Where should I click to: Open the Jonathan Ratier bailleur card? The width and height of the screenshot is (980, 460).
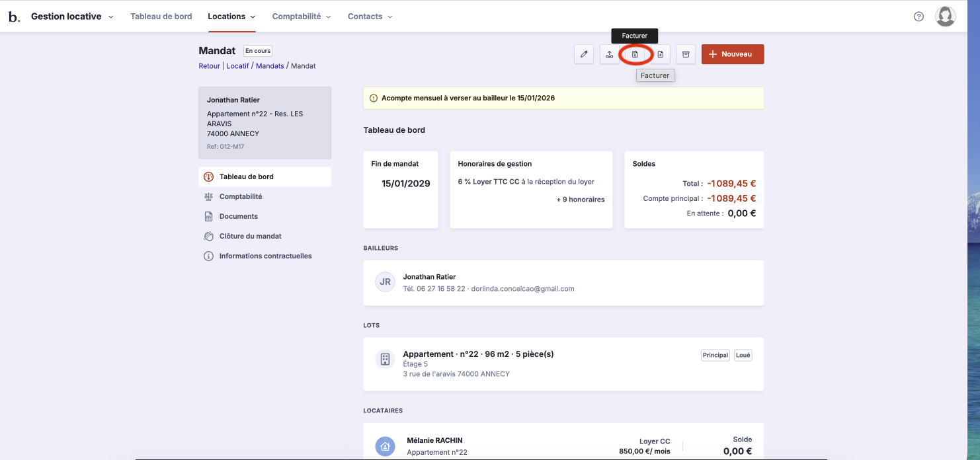click(x=563, y=283)
